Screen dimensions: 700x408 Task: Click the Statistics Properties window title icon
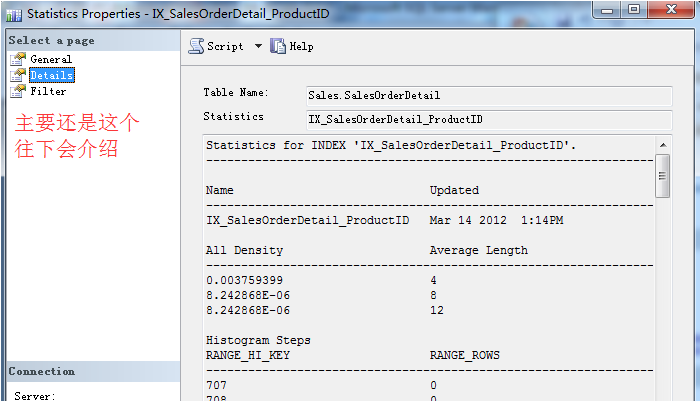[x=14, y=15]
